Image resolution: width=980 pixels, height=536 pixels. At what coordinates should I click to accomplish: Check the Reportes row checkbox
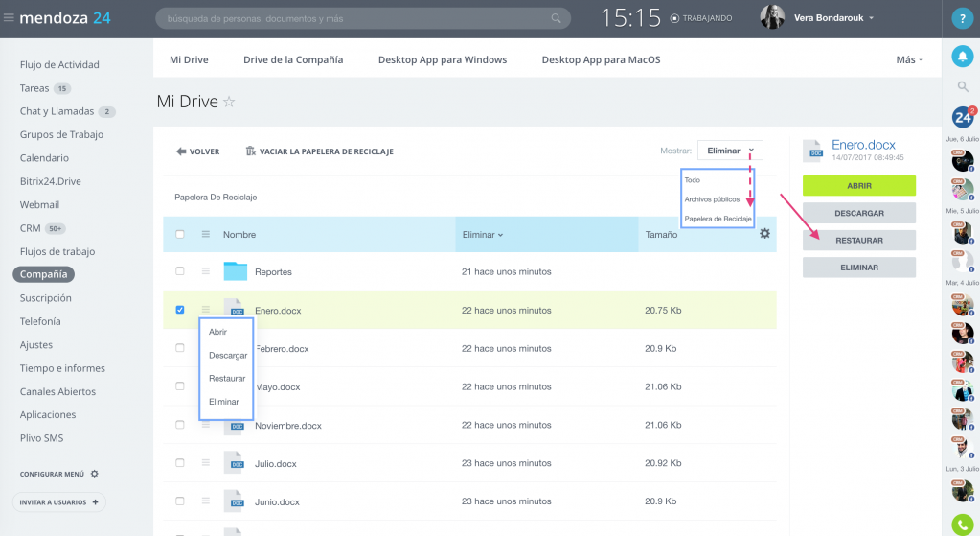(x=180, y=270)
